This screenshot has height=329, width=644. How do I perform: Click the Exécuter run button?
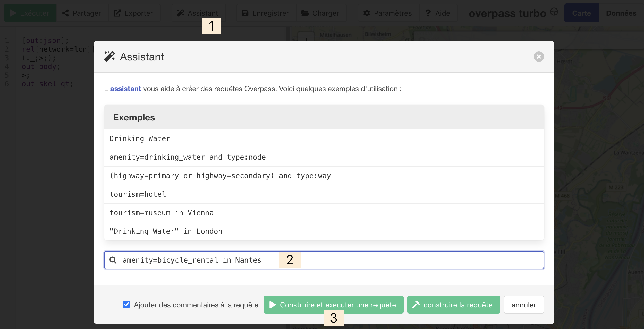[30, 13]
